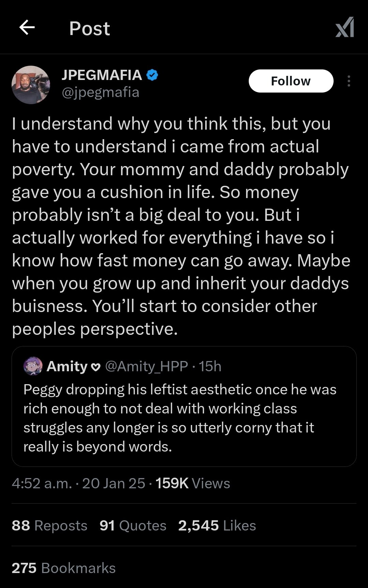Tap the back arrow to leave post
The width and height of the screenshot is (368, 588).
click(x=27, y=28)
